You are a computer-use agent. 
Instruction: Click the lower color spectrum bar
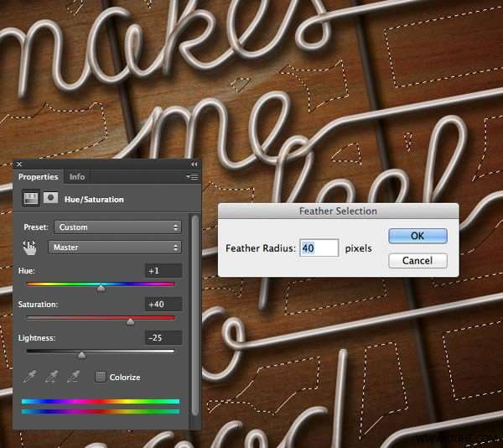click(101, 411)
